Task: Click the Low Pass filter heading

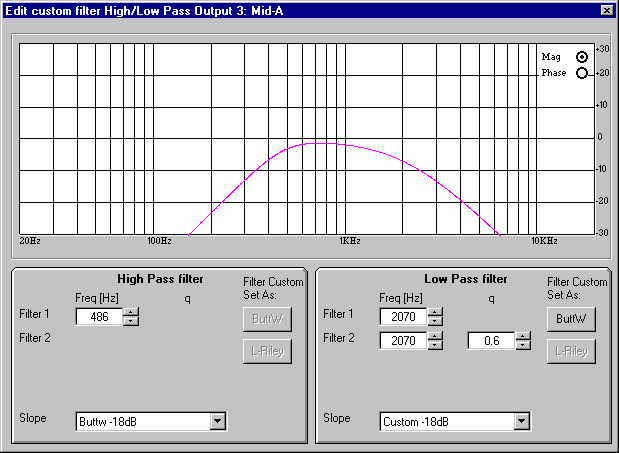Action: coord(465,279)
